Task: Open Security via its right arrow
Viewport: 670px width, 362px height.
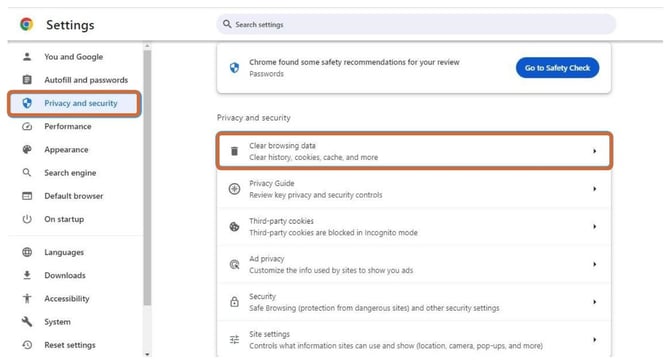Action: [594, 302]
